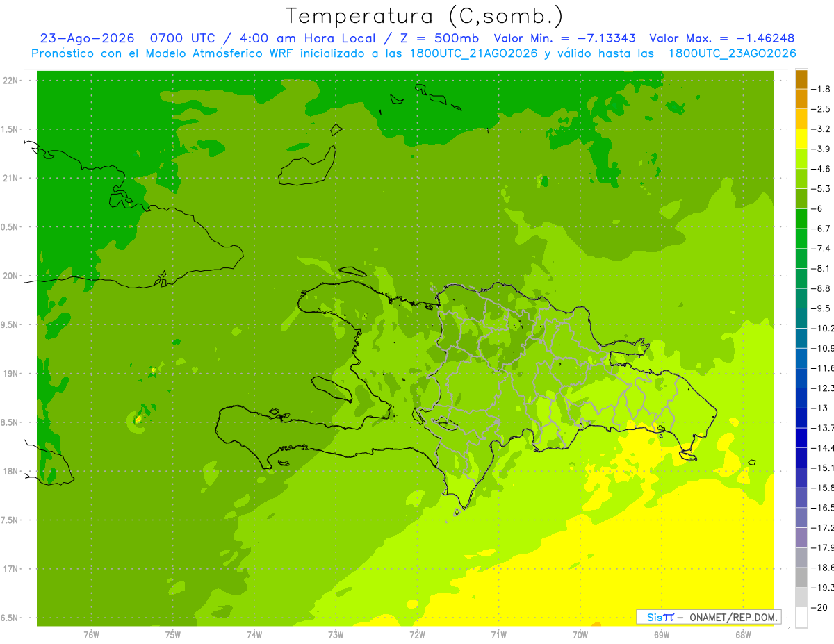Pick the teal swatch between -8.8 and -9.5
Image resolution: width=834 pixels, height=644 pixels.
coord(801,299)
